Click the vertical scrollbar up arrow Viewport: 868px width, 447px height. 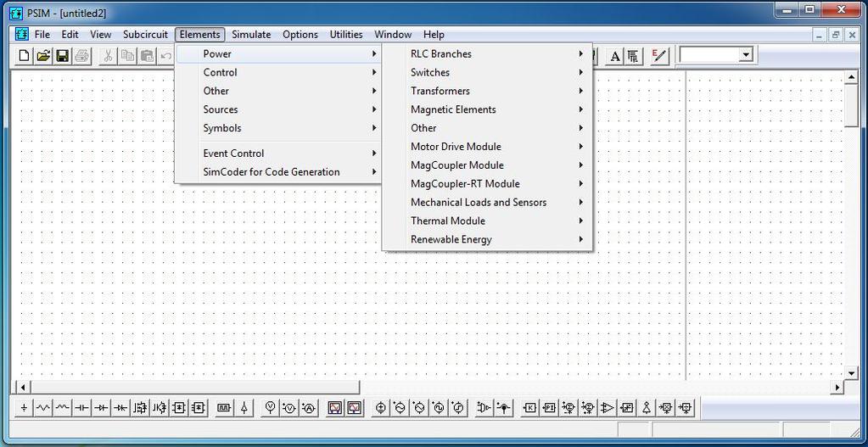851,77
